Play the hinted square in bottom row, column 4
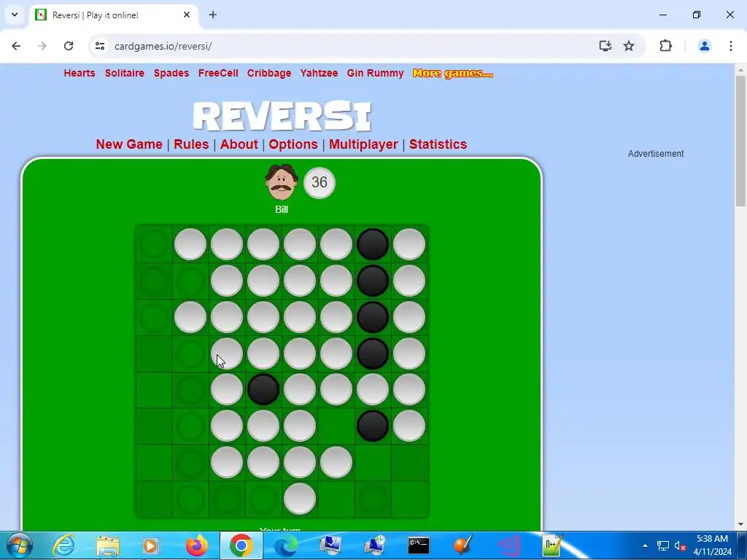This screenshot has height=560, width=747. pyautogui.click(x=263, y=499)
